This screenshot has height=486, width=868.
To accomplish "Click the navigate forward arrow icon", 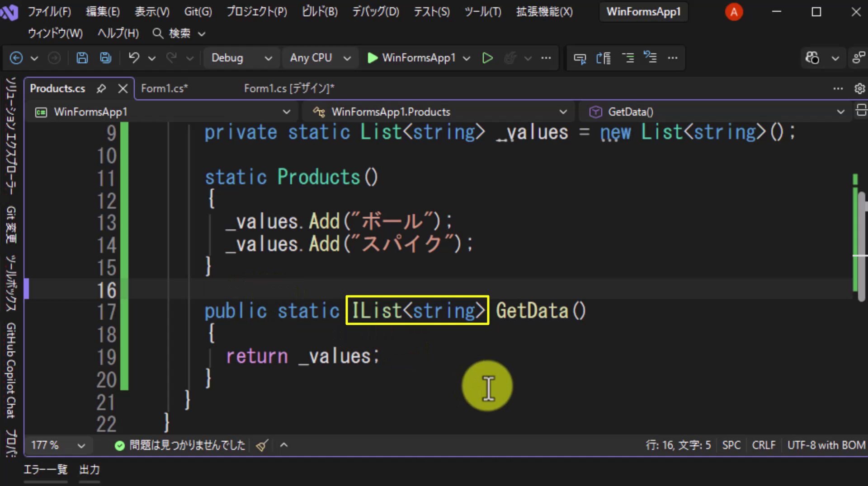I will pos(54,58).
